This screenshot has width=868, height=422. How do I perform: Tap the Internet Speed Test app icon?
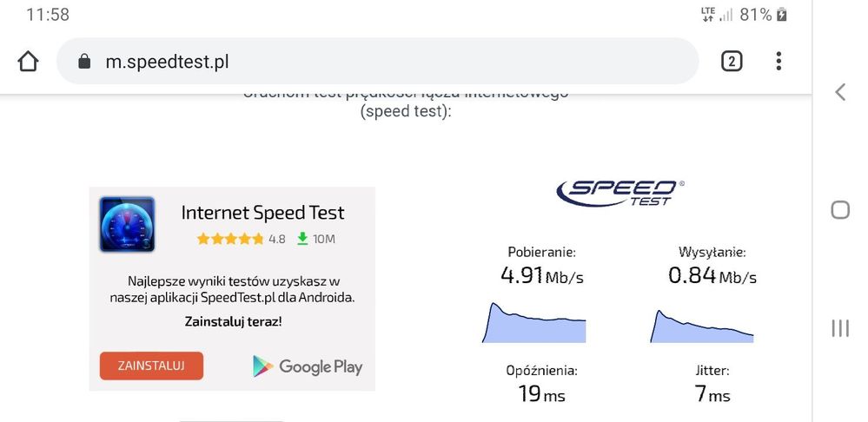127,225
